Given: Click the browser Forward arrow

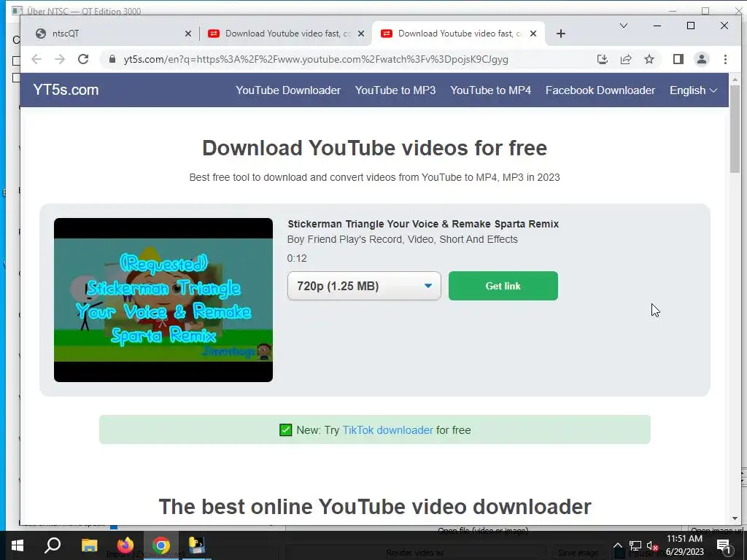Looking at the screenshot, I should tap(60, 59).
